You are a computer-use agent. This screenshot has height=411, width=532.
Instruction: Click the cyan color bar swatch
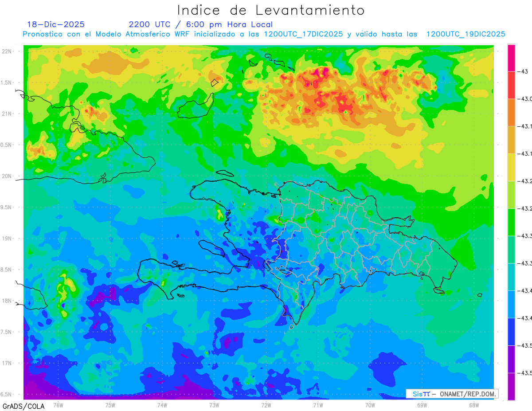pyautogui.click(x=511, y=277)
